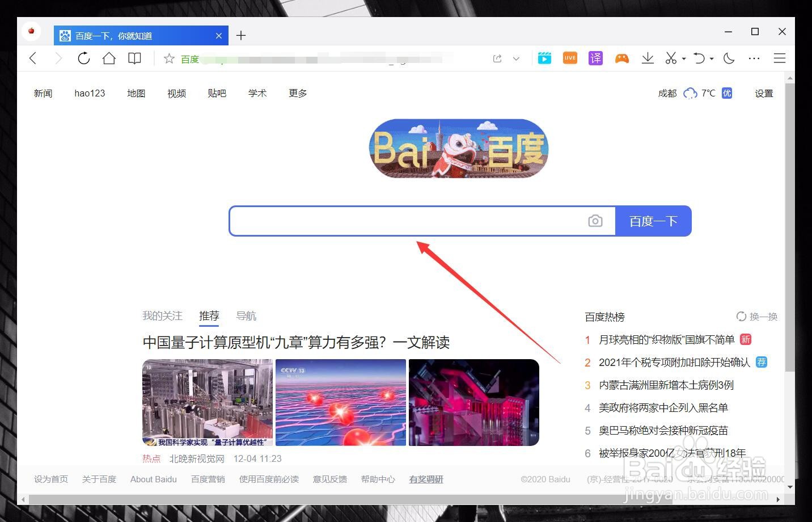Viewport: 812px width, 522px height.
Task: Toggle night mode moon icon
Action: [729, 58]
